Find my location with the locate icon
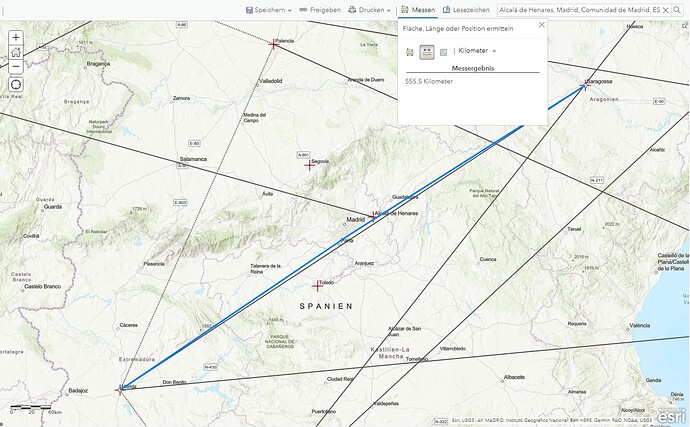This screenshot has height=427, width=690. (16, 85)
